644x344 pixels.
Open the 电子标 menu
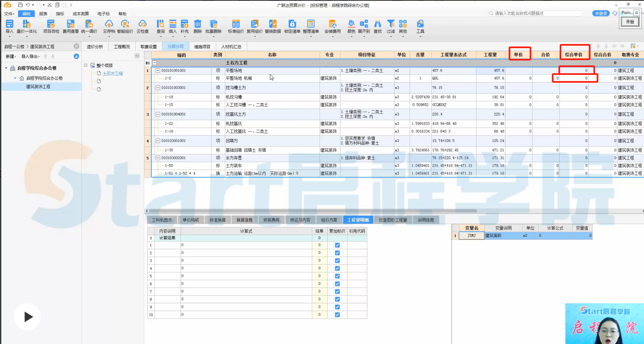click(104, 14)
